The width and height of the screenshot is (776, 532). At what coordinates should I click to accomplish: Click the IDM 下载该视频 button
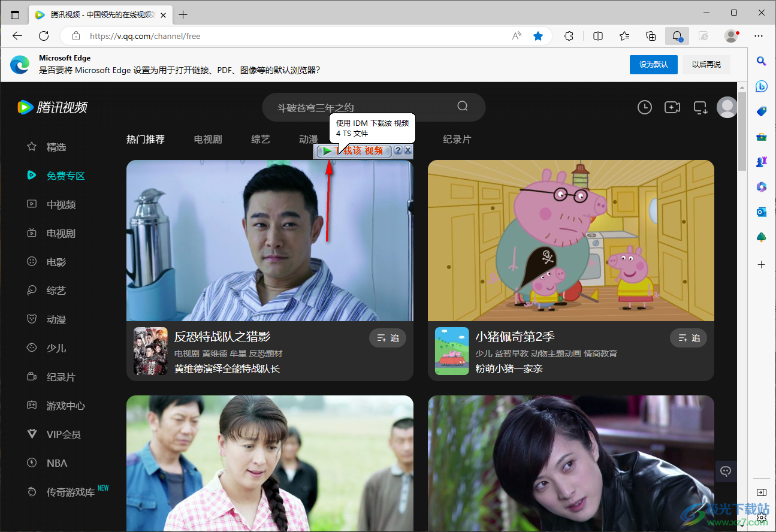354,151
